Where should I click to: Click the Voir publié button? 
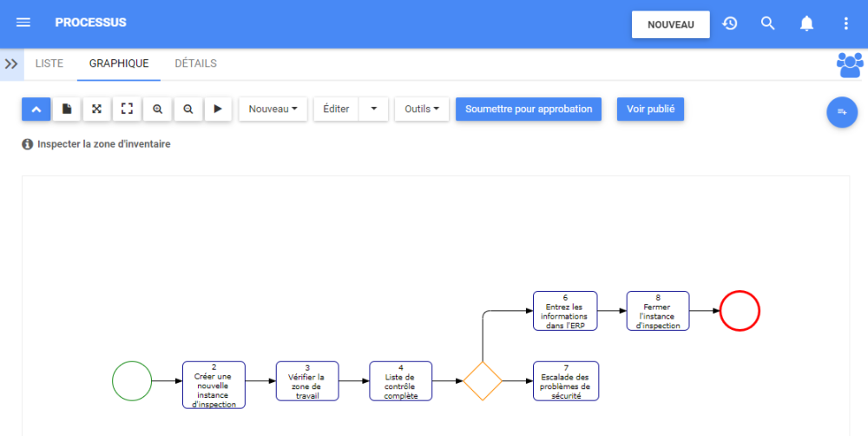pyautogui.click(x=650, y=109)
